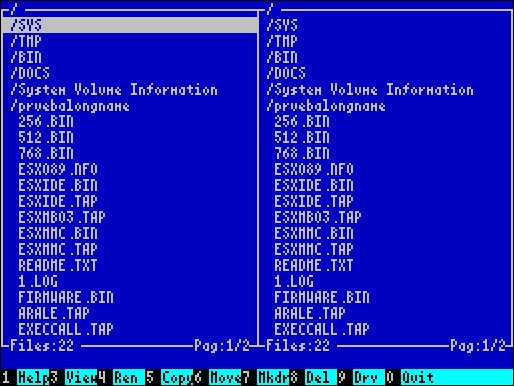
Task: Select System Volume Information in right panel
Action: click(x=370, y=89)
